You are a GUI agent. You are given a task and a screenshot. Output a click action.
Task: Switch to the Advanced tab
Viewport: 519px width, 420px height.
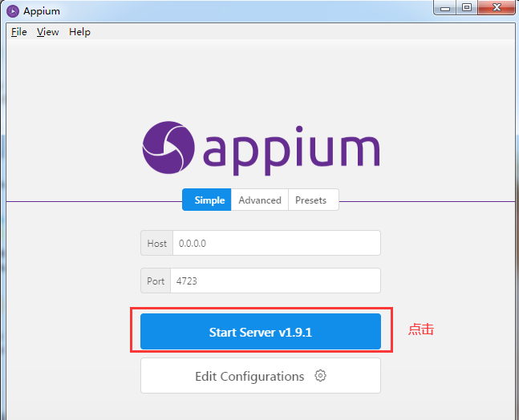260,200
